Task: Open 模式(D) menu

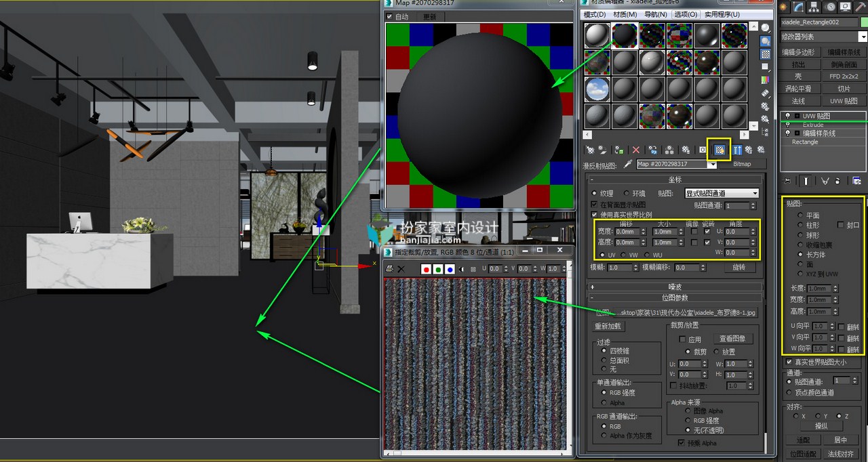Action: pyautogui.click(x=595, y=14)
